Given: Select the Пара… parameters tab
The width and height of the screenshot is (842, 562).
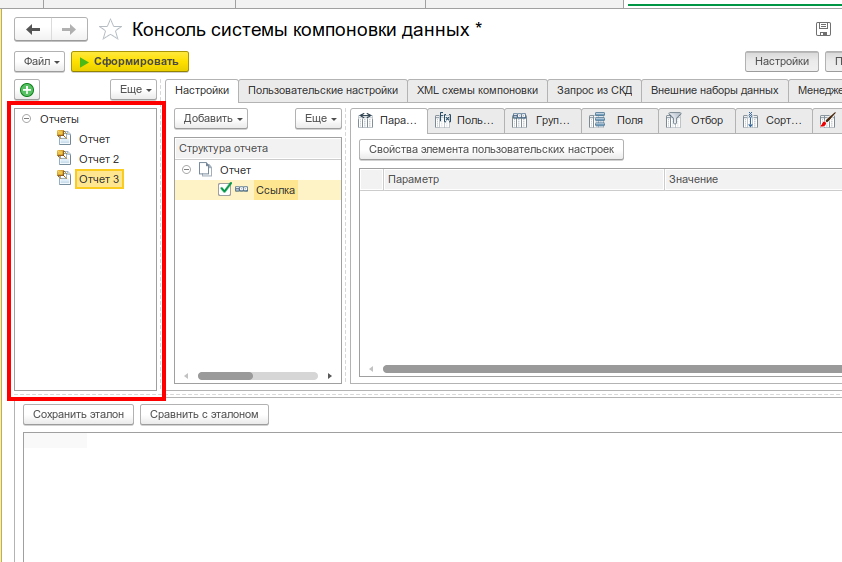Looking at the screenshot, I should [389, 120].
